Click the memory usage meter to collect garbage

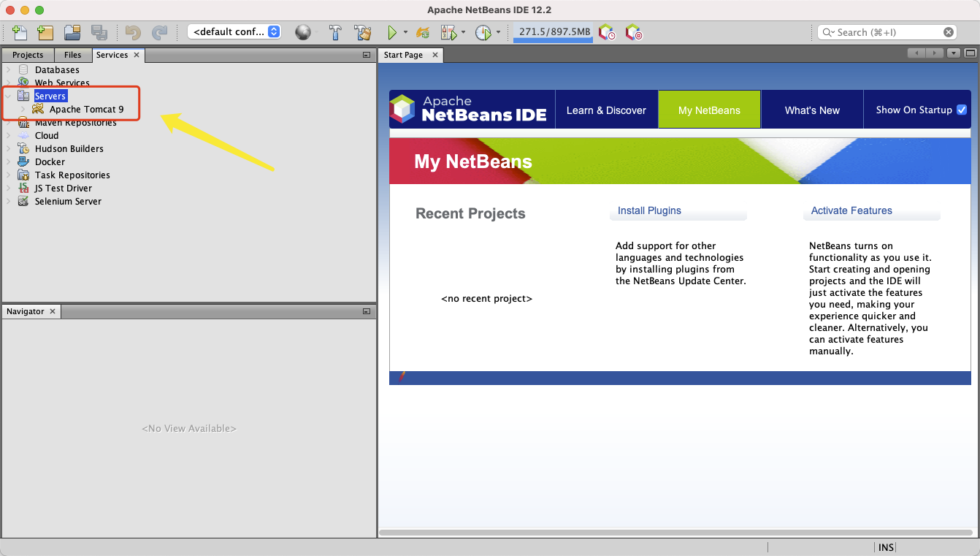(554, 32)
